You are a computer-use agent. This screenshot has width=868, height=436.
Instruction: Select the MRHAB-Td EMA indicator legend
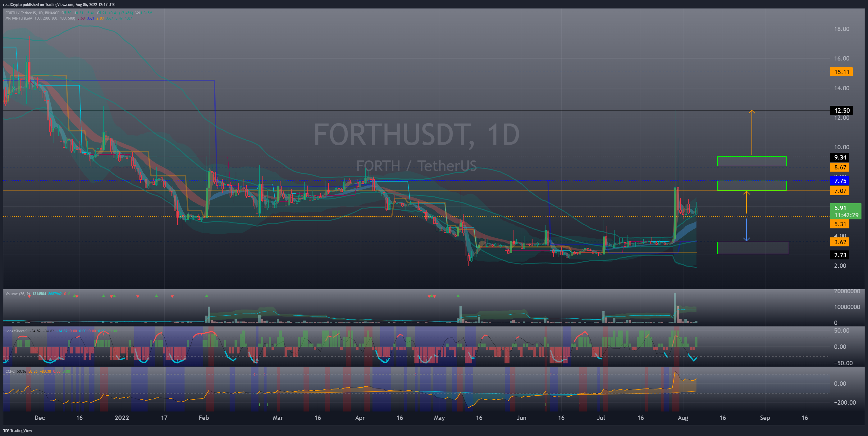click(40, 18)
